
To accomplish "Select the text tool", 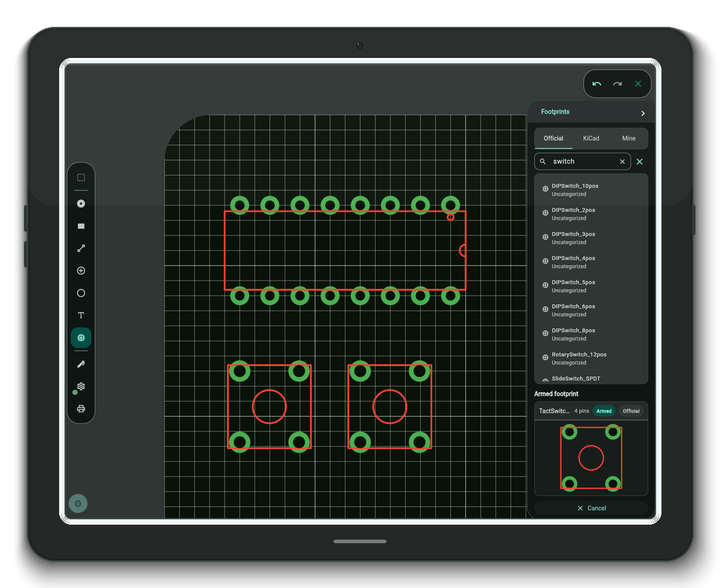I will click(x=81, y=315).
